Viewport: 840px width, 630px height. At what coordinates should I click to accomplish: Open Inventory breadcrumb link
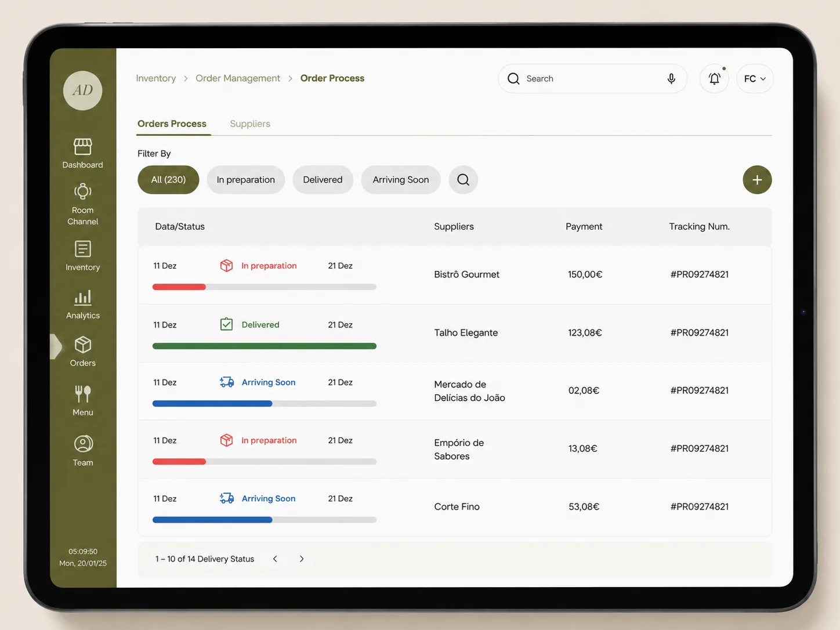point(156,78)
